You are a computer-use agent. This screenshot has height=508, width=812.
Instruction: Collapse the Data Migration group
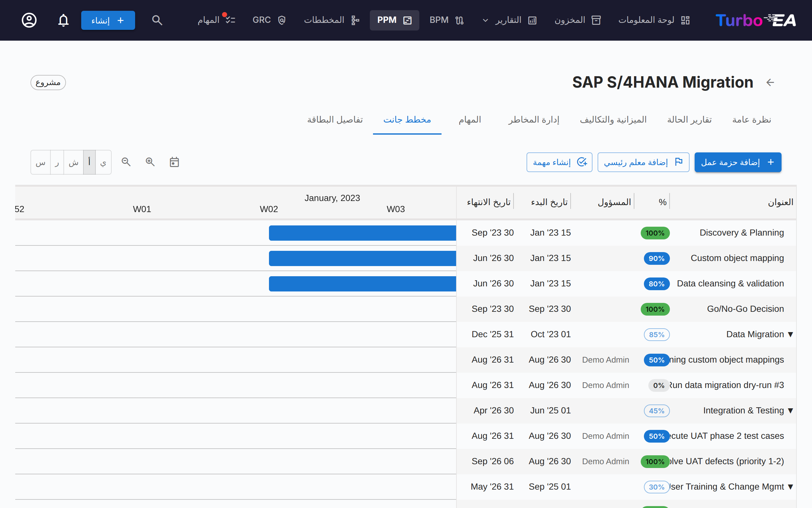click(x=790, y=334)
